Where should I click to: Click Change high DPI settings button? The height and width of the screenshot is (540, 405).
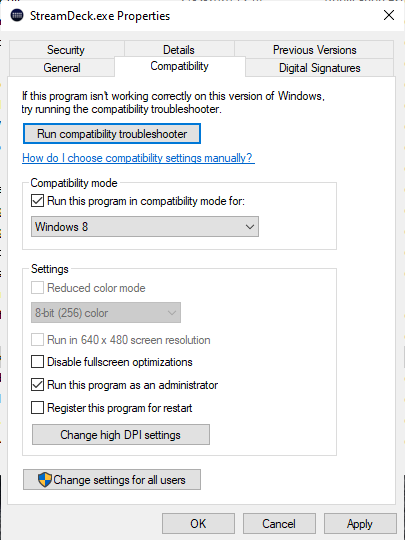point(121,435)
